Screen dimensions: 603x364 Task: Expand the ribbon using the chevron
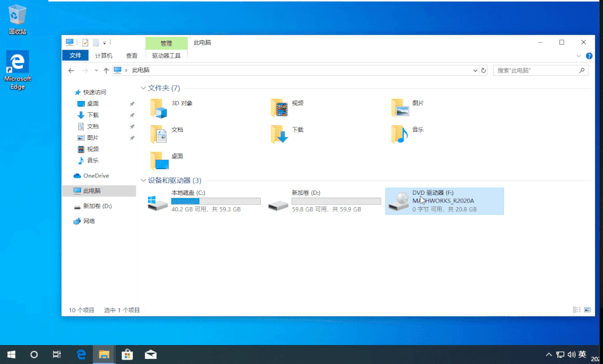pos(578,56)
